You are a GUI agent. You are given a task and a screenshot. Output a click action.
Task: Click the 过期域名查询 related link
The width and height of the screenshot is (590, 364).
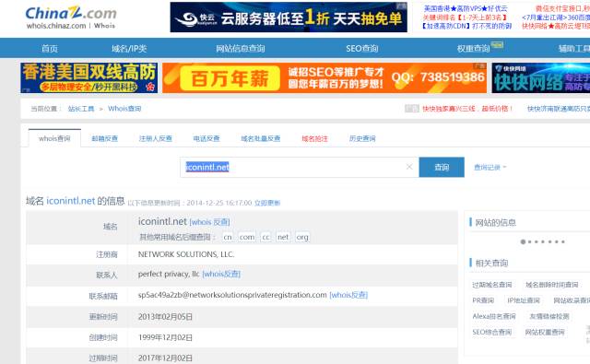pos(491,285)
